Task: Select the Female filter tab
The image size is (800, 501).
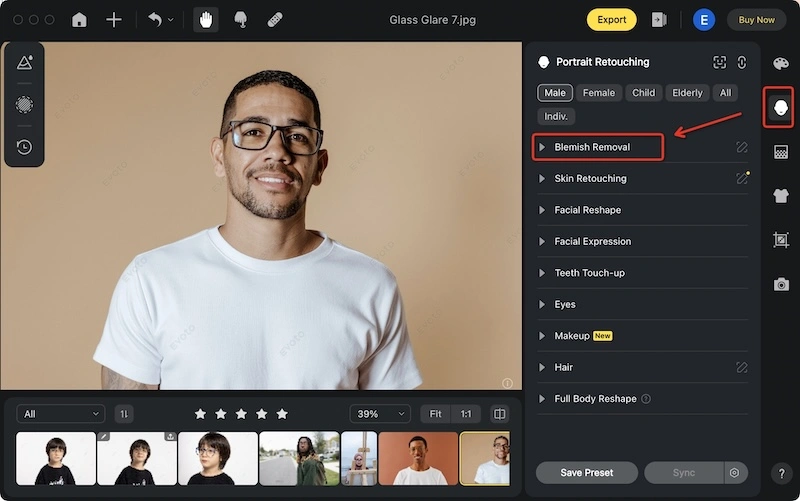Action: (598, 93)
